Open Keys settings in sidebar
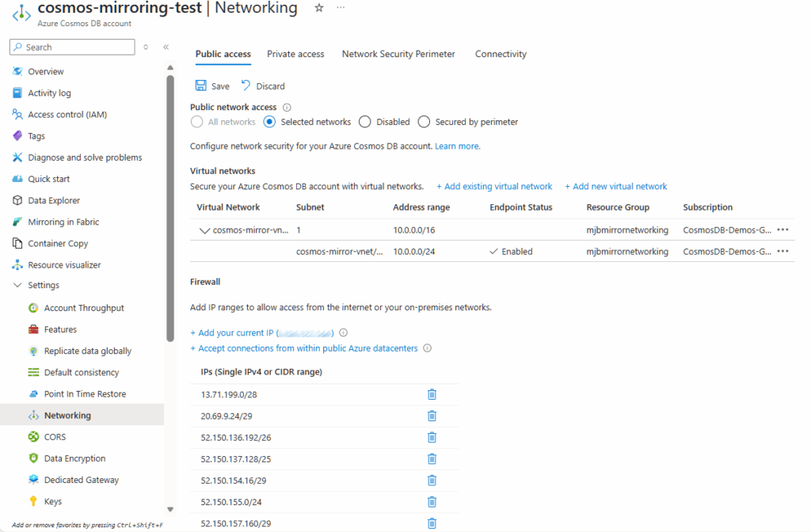 (x=52, y=501)
